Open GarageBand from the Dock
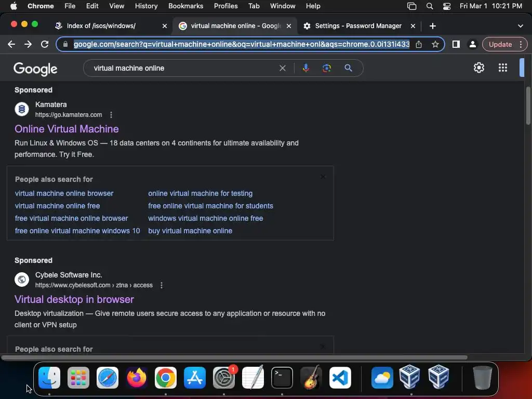532x399 pixels. 311,378
